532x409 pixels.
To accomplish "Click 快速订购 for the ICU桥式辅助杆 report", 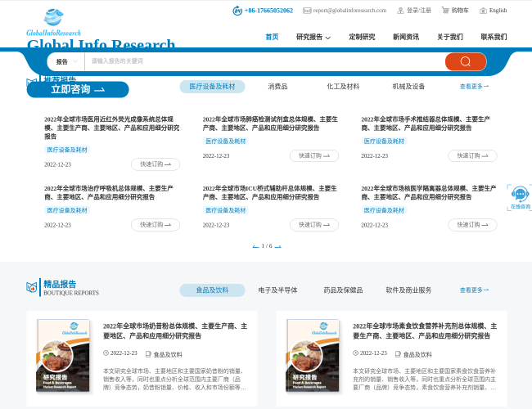I will pos(313,224).
